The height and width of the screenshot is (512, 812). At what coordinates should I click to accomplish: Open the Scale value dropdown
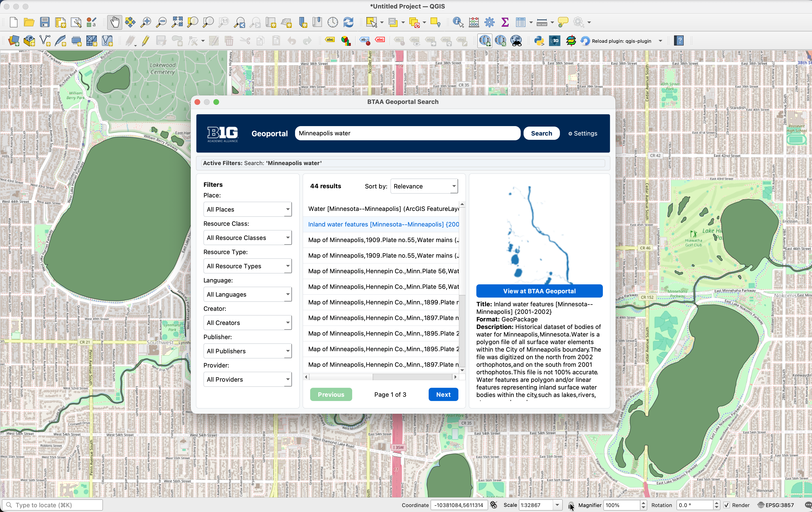point(557,505)
